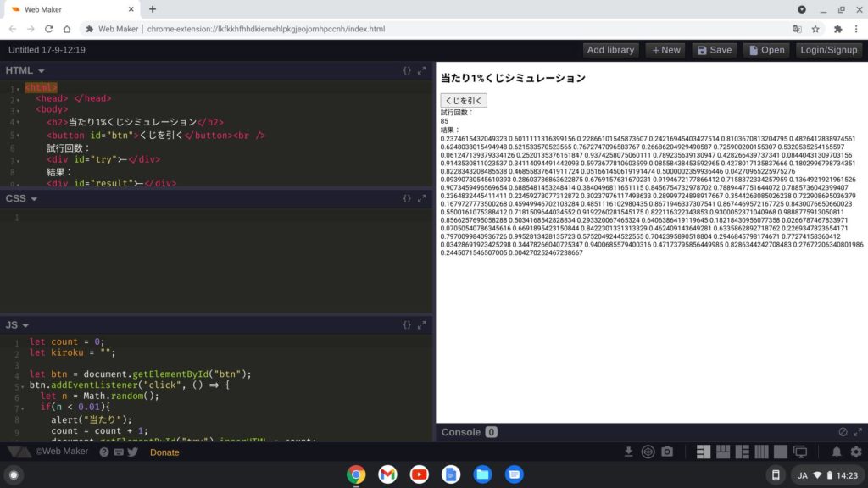Click the Add library button
The image size is (868, 488).
(610, 50)
